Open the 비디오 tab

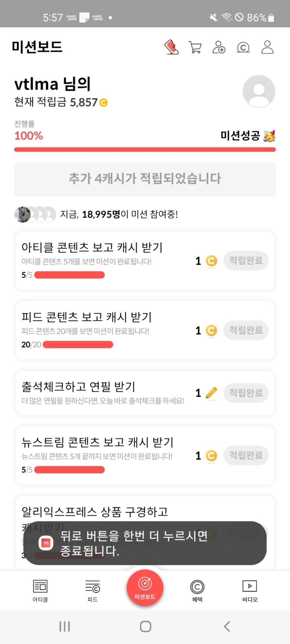250,591
